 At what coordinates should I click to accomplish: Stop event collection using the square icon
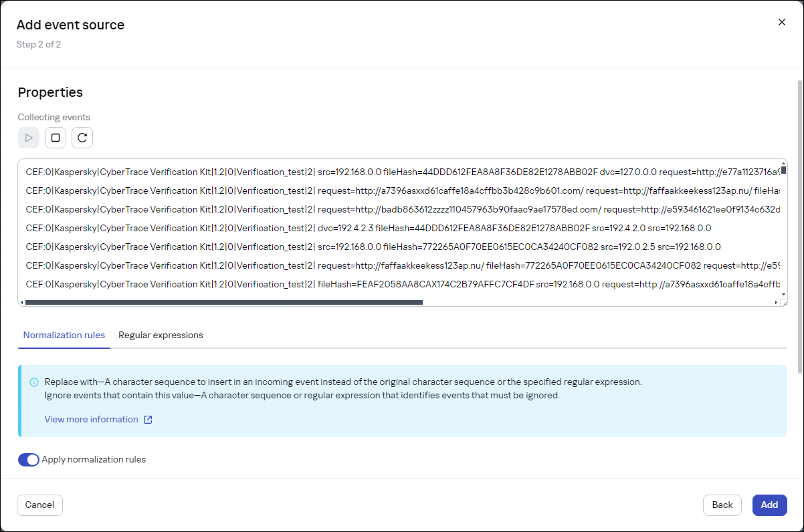click(56, 138)
